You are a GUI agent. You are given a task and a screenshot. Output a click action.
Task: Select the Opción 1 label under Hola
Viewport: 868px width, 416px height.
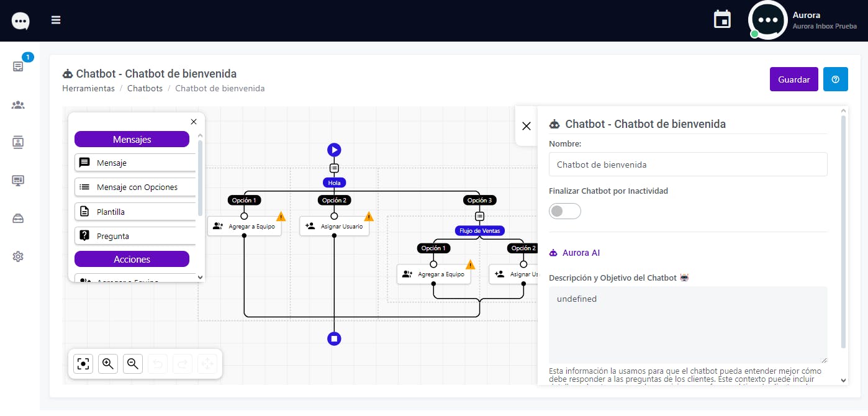[x=244, y=200]
